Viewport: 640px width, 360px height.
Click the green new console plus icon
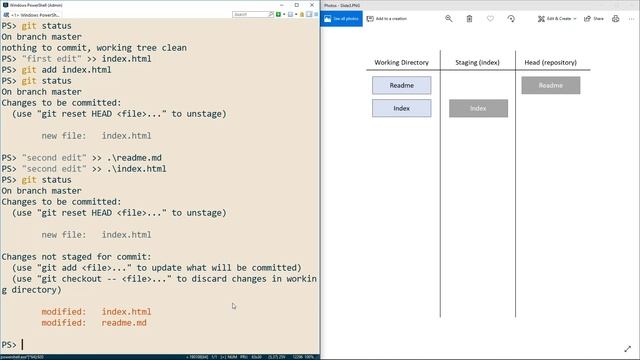pos(278,14)
